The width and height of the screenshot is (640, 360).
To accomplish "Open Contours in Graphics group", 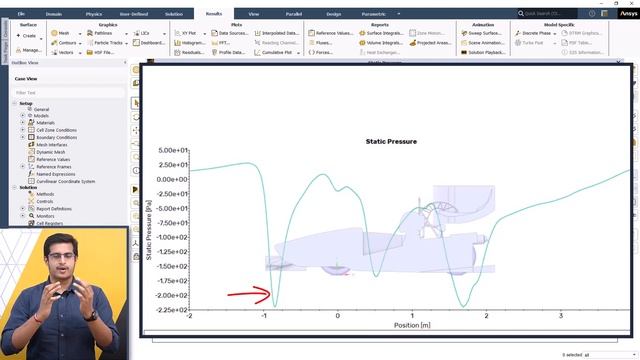I will click(x=64, y=43).
